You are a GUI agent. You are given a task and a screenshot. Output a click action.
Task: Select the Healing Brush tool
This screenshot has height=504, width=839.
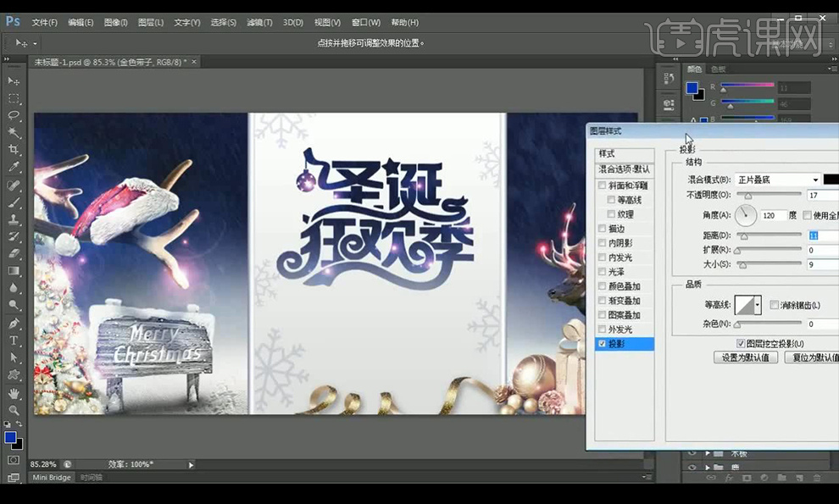tap(14, 186)
